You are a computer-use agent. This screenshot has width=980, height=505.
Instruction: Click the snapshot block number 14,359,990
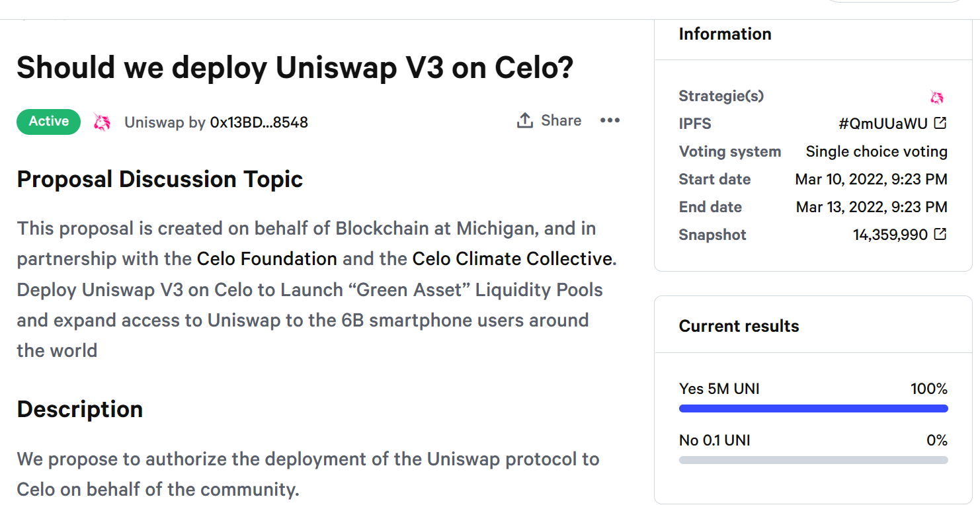890,235
